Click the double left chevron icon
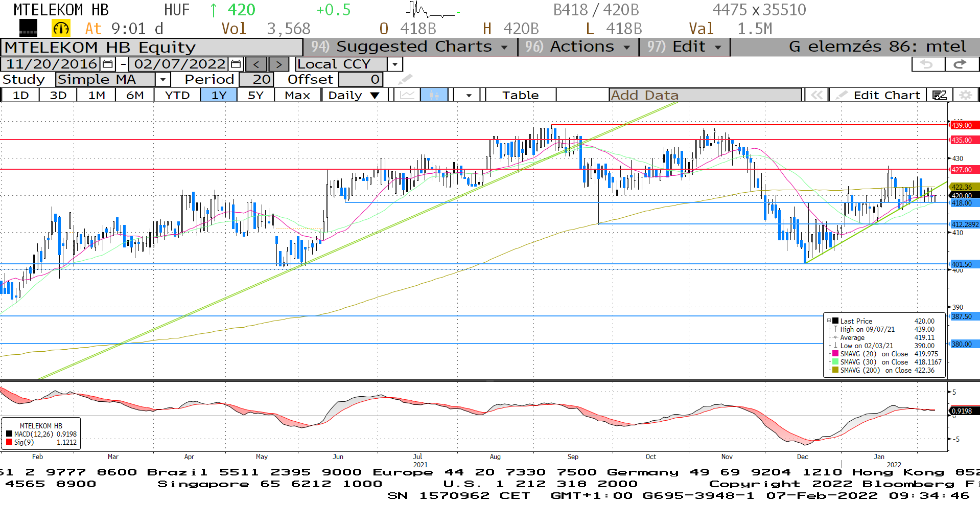This screenshot has width=980, height=524. (x=816, y=95)
